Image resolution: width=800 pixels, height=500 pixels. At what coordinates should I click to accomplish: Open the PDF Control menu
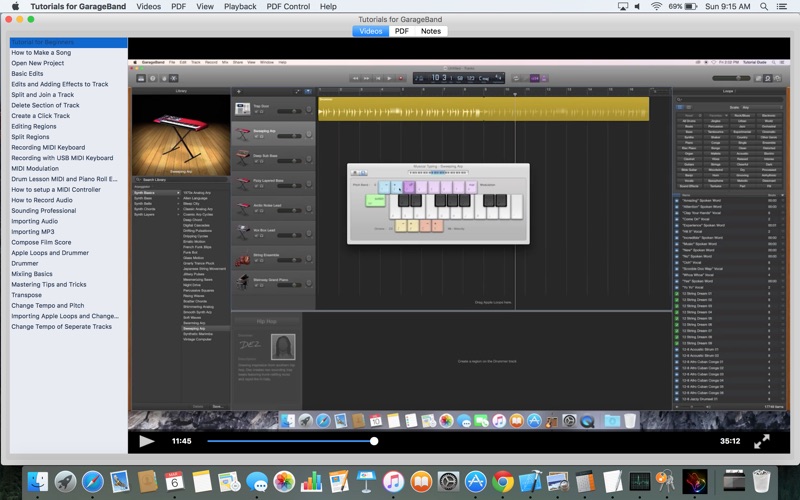coord(288,7)
